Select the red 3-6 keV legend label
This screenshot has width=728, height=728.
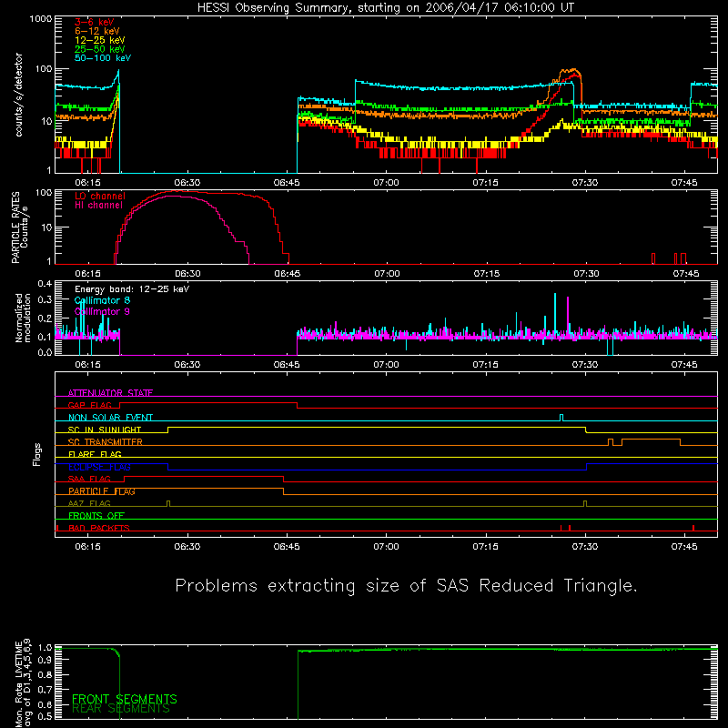tap(95, 22)
